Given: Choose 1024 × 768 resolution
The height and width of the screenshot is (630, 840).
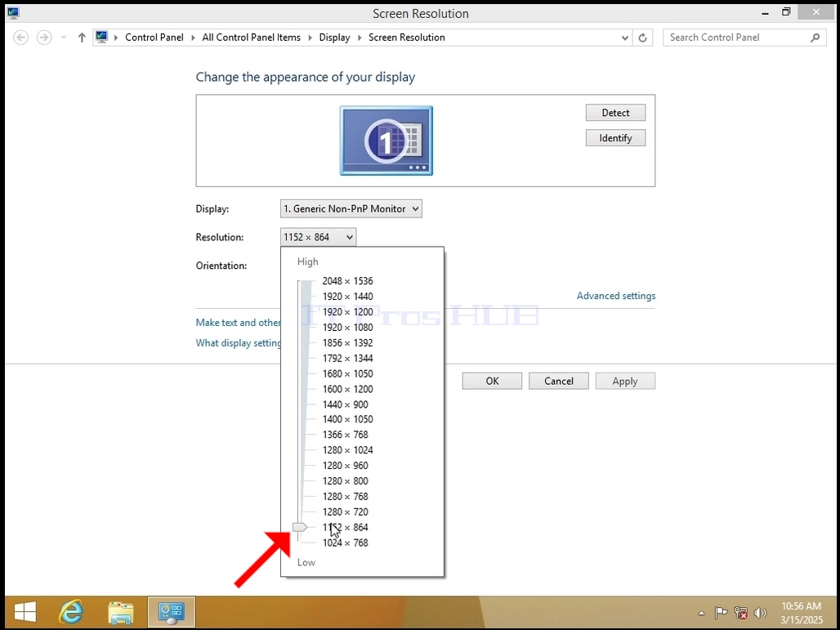Looking at the screenshot, I should point(346,543).
